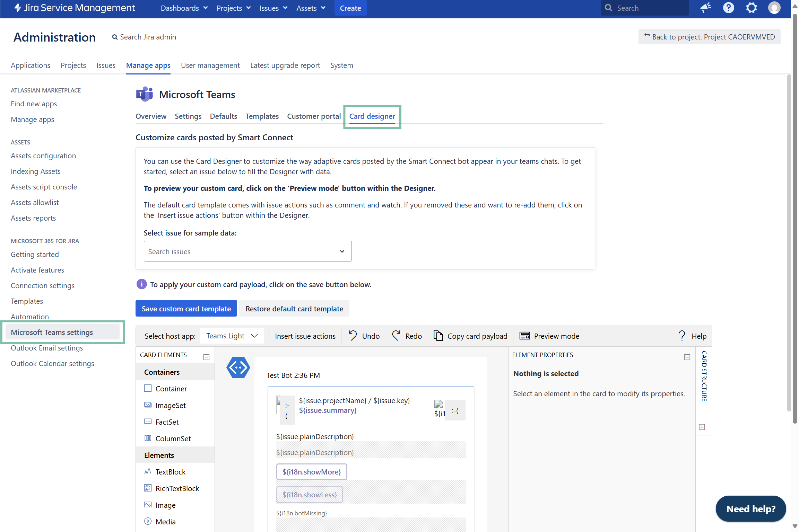Click Save custom card template button
Image resolution: width=799 pixels, height=532 pixels.
click(186, 309)
